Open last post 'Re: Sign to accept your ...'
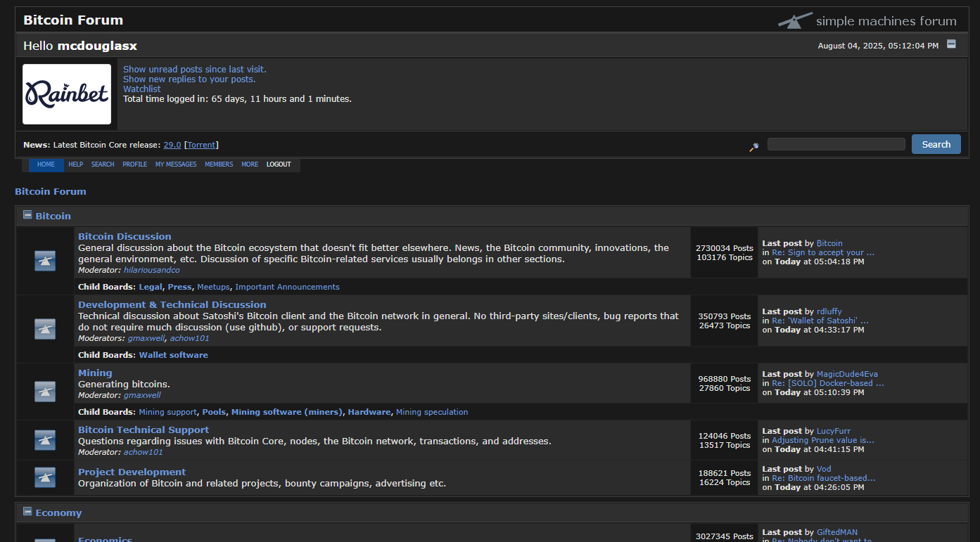This screenshot has height=542, width=980. pos(823,252)
